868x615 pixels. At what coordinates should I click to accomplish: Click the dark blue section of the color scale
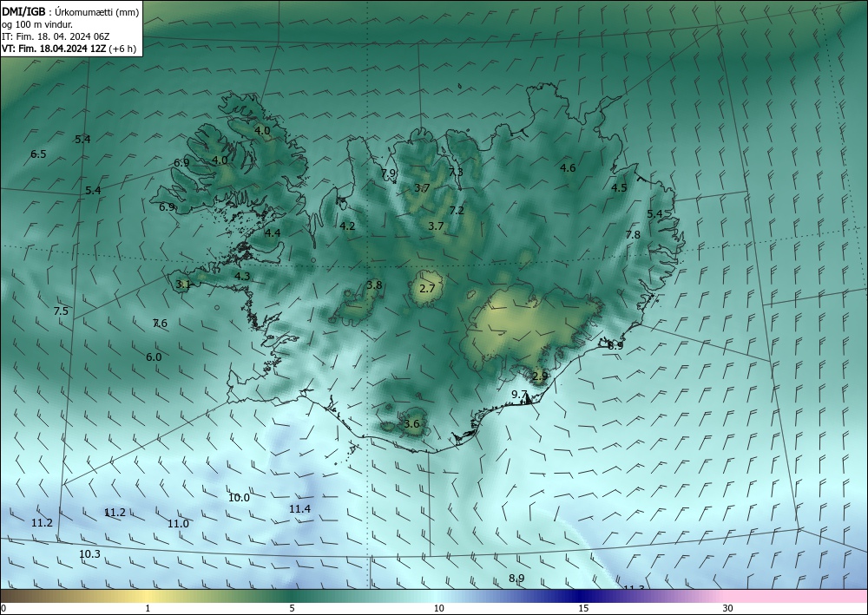pyautogui.click(x=582, y=596)
